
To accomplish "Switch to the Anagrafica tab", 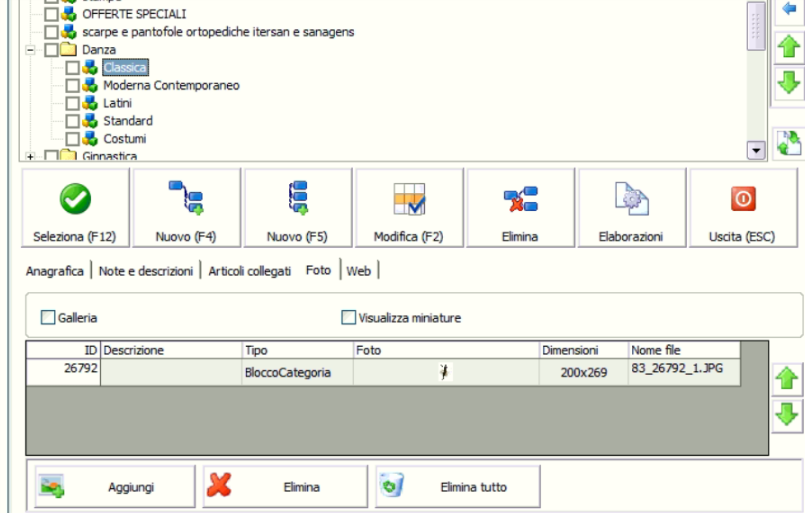I will pos(55,271).
